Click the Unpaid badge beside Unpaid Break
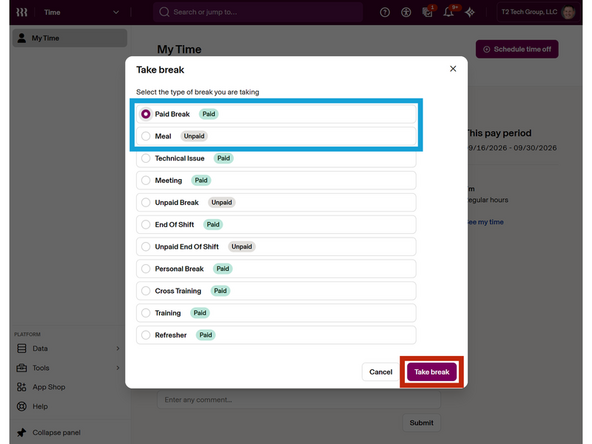Image resolution: width=592 pixels, height=444 pixels. [x=222, y=202]
